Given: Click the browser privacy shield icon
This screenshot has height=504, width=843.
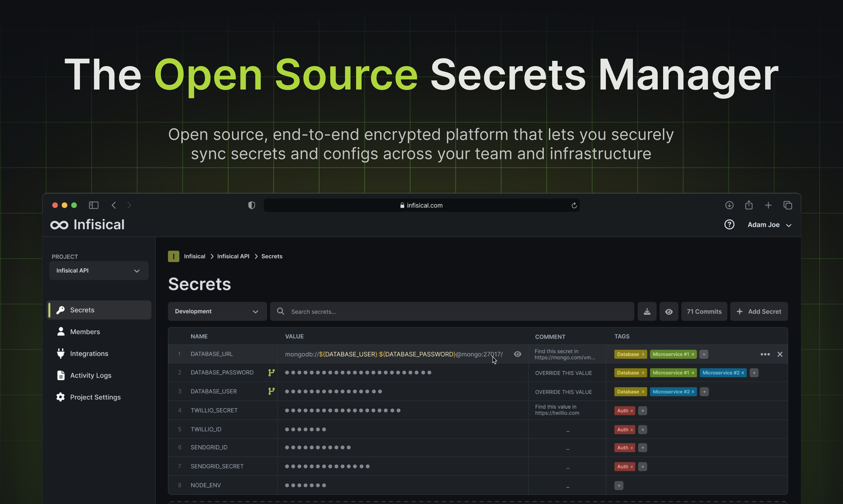Looking at the screenshot, I should click(x=252, y=205).
